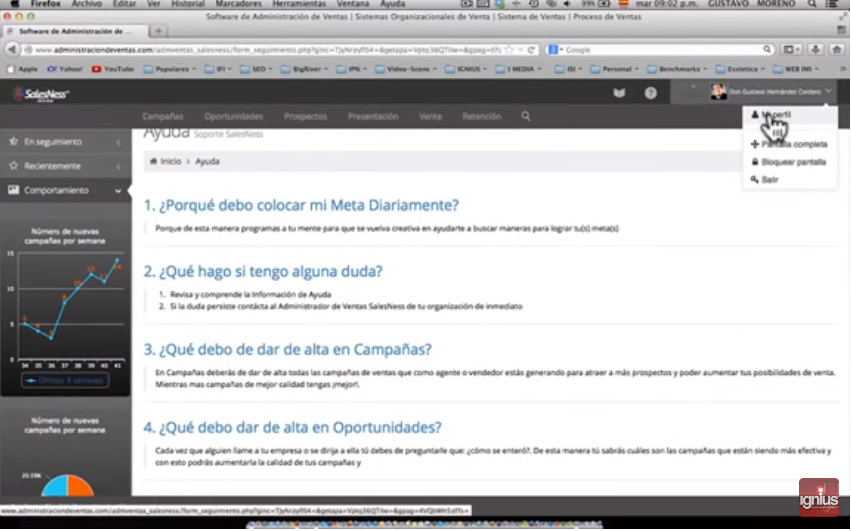Toggle user dropdown arrow next to name
851x531 pixels.
[829, 92]
